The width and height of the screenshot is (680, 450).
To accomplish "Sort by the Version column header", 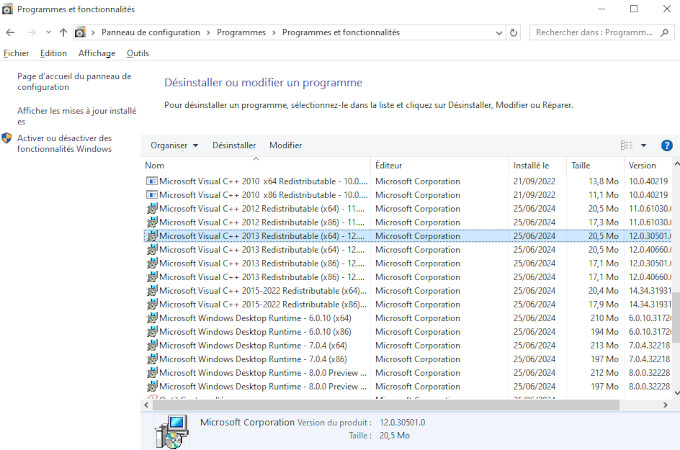I will tap(648, 165).
